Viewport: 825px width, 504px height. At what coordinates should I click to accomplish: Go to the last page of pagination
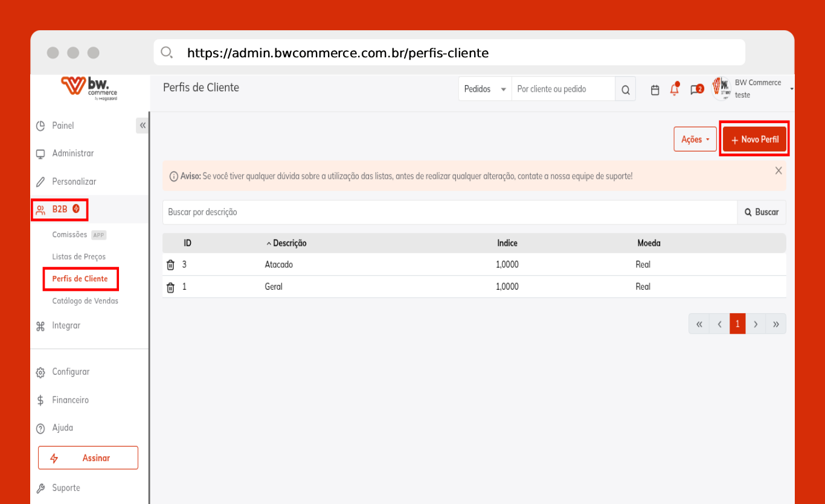(776, 324)
